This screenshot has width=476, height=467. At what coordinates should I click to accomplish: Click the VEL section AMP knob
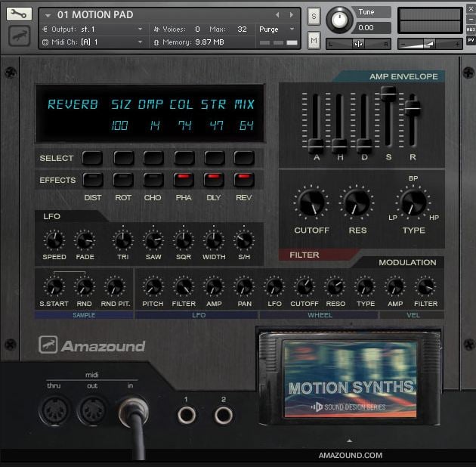coord(395,286)
